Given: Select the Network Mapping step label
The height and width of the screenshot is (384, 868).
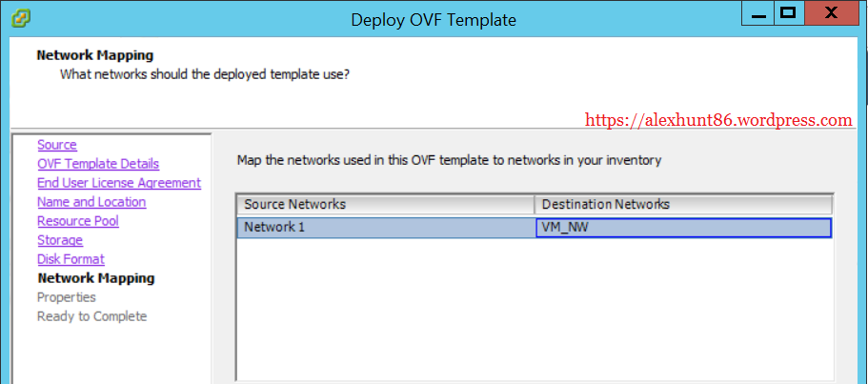Looking at the screenshot, I should click(x=95, y=278).
